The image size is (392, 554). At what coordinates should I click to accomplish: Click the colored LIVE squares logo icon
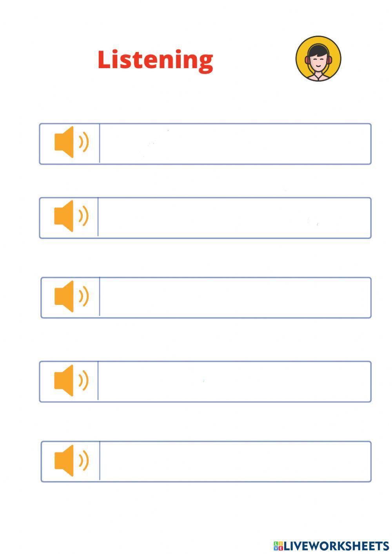pos(278,546)
